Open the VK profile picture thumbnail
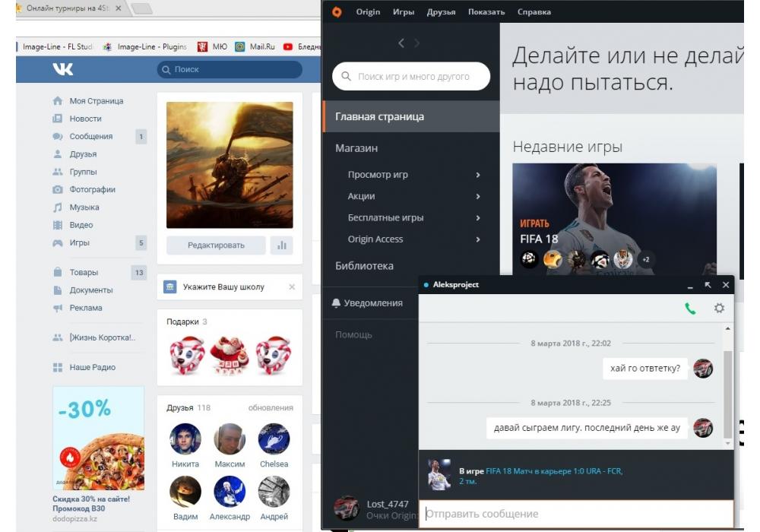Image resolution: width=760 pixels, height=532 pixels. click(x=230, y=165)
